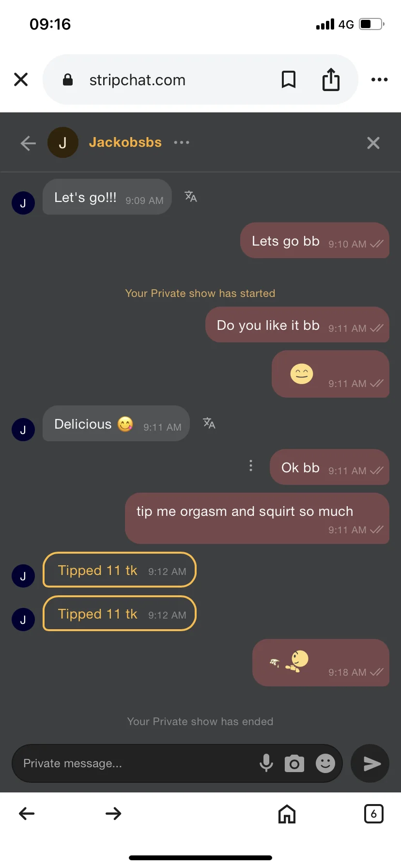Open the camera attachment icon
The height and width of the screenshot is (868, 401).
(294, 763)
